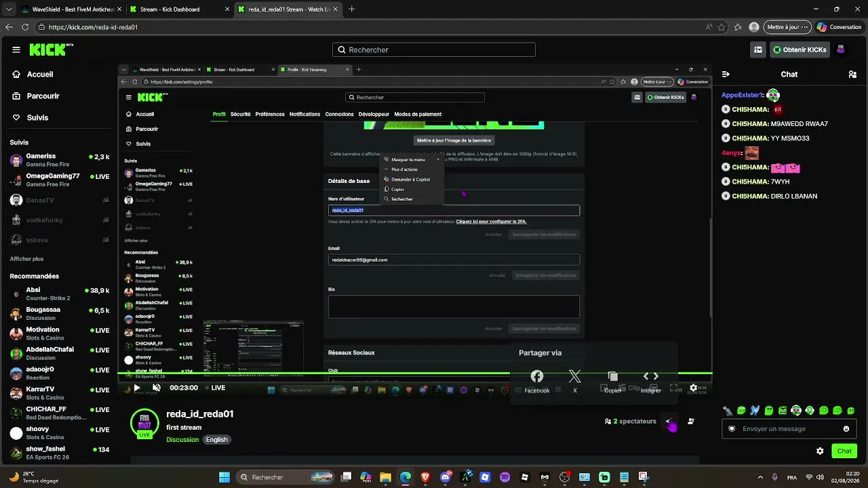The height and width of the screenshot is (488, 868).
Task: Open a new browser tab
Action: tap(352, 9)
